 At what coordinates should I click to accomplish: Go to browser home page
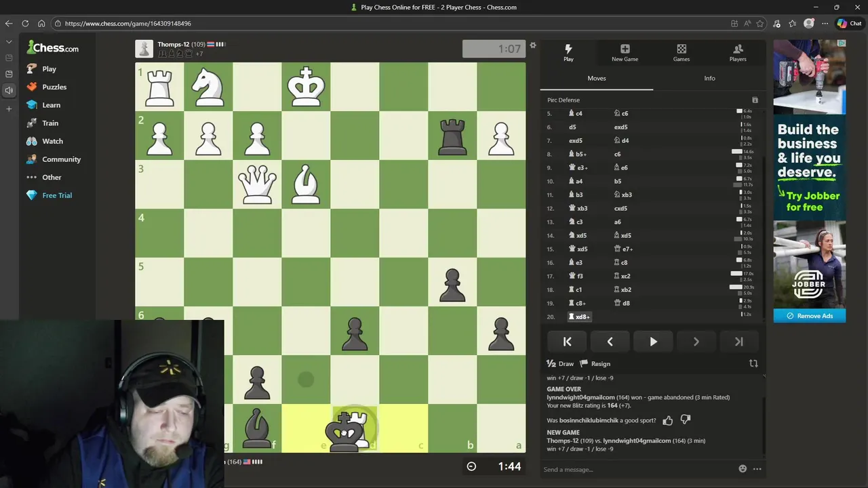[41, 23]
